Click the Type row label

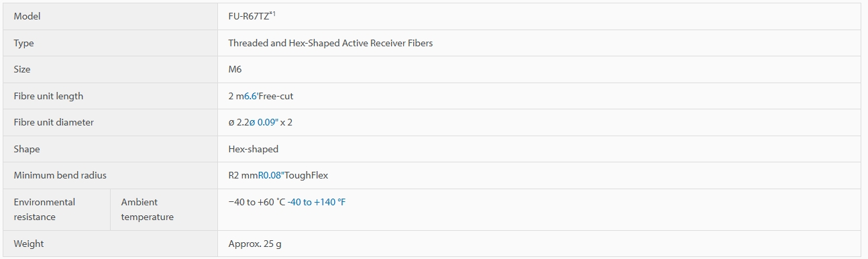[x=23, y=43]
